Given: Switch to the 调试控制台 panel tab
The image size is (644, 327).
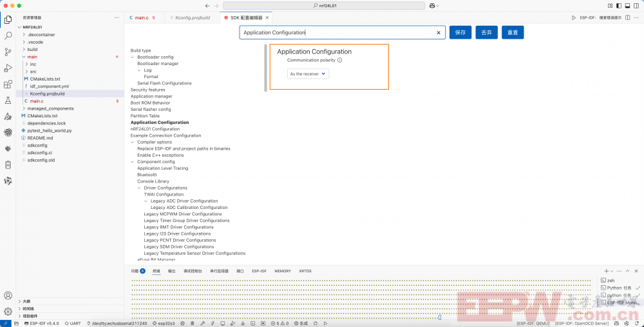Looking at the screenshot, I should [x=193, y=271].
